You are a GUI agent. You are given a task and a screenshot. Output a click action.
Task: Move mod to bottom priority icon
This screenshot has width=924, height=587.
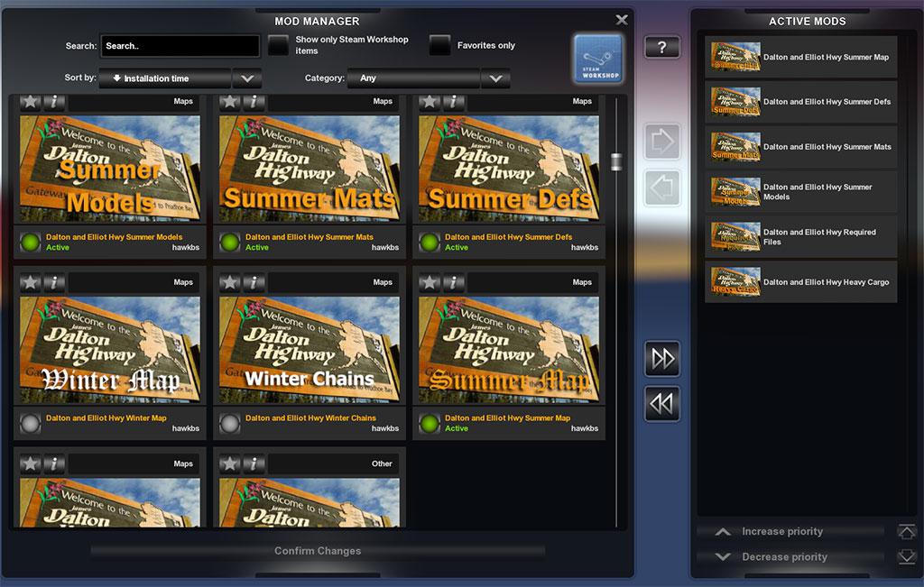click(x=906, y=557)
